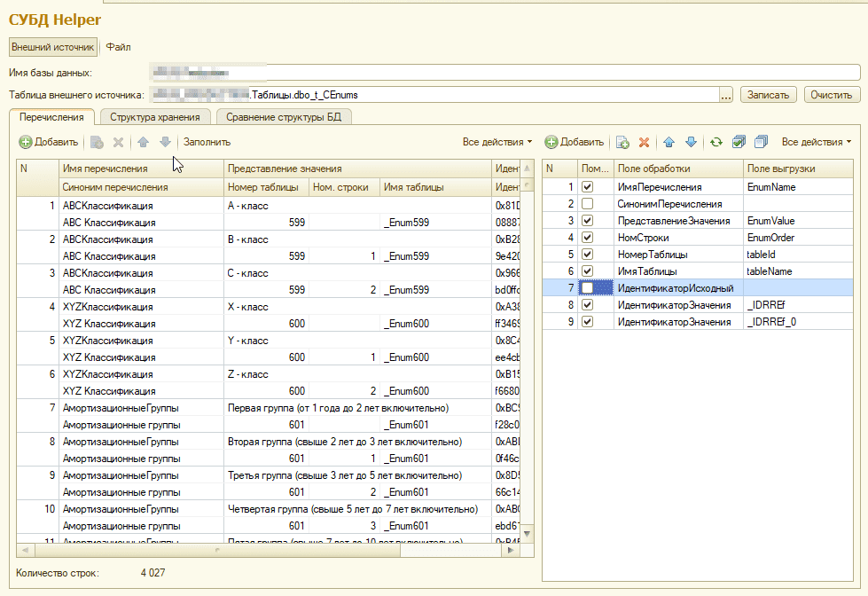This screenshot has height=596, width=868.
Task: Select the 'Первая группа' value cell
Action: tap(357, 408)
